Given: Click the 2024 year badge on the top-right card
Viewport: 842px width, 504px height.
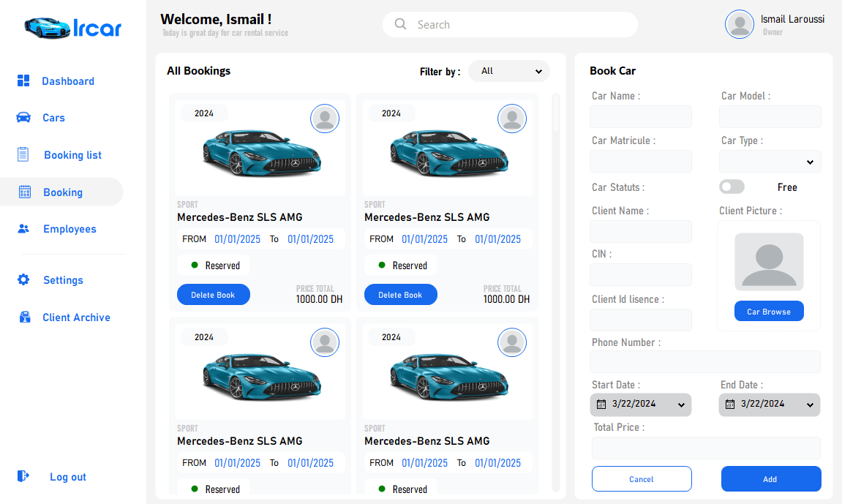Looking at the screenshot, I should pos(391,113).
